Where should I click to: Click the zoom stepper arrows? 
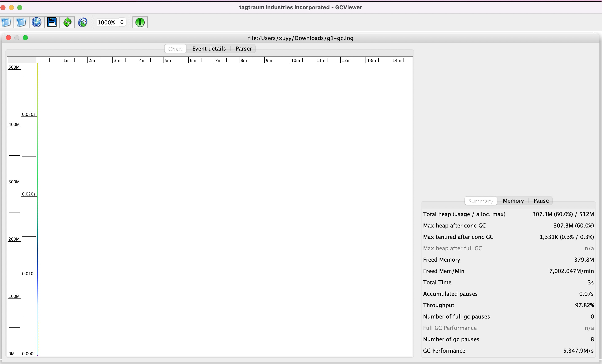[x=122, y=22]
